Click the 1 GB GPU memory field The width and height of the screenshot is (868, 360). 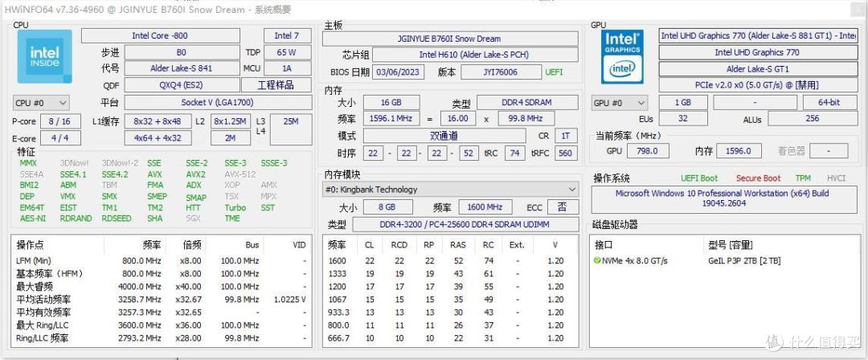point(682,103)
